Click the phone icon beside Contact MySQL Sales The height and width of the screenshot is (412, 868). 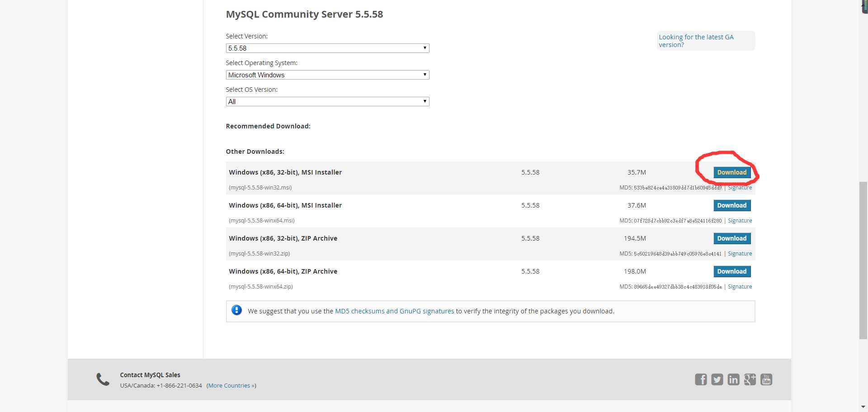point(103,379)
